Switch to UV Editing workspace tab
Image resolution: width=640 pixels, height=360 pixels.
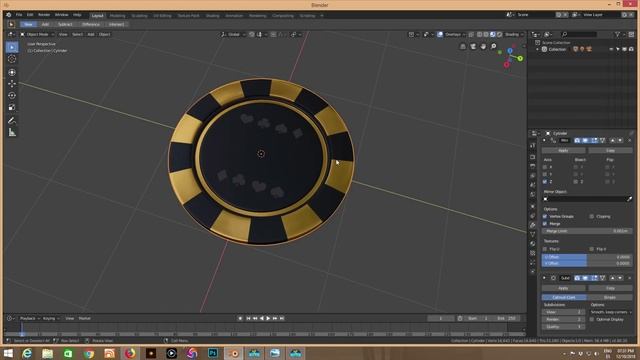point(162,16)
